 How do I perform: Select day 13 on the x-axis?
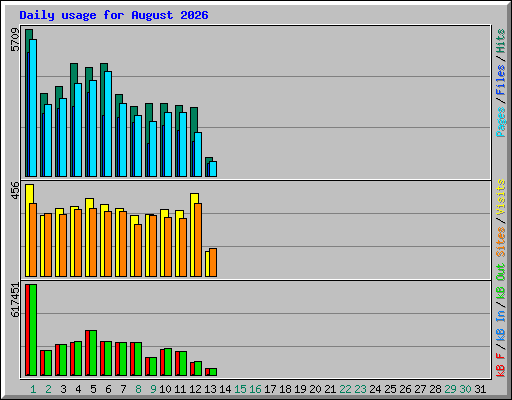click(x=210, y=389)
